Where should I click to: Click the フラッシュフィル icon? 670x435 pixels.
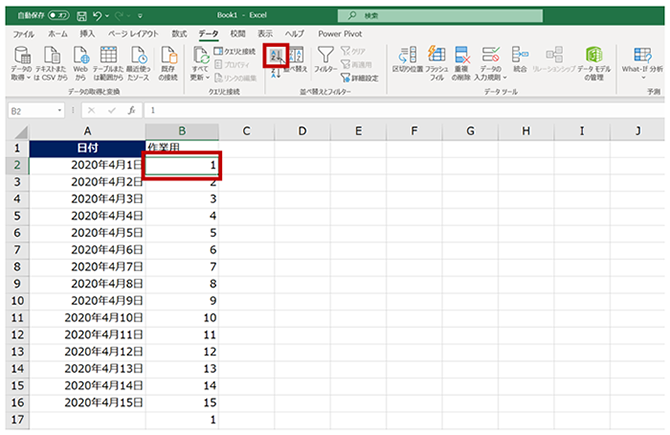click(x=437, y=60)
